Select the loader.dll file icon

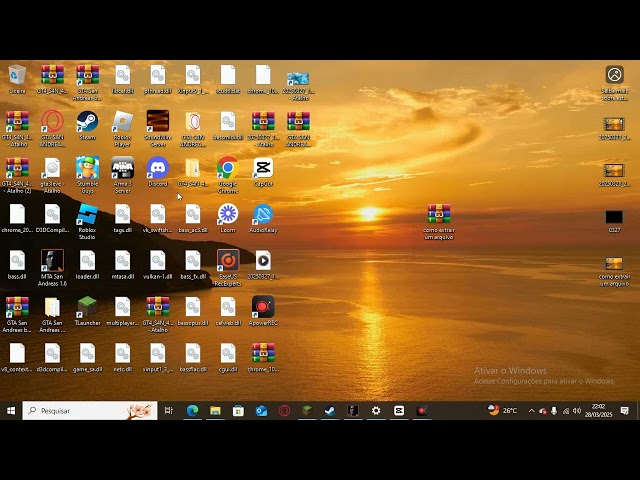point(87,264)
